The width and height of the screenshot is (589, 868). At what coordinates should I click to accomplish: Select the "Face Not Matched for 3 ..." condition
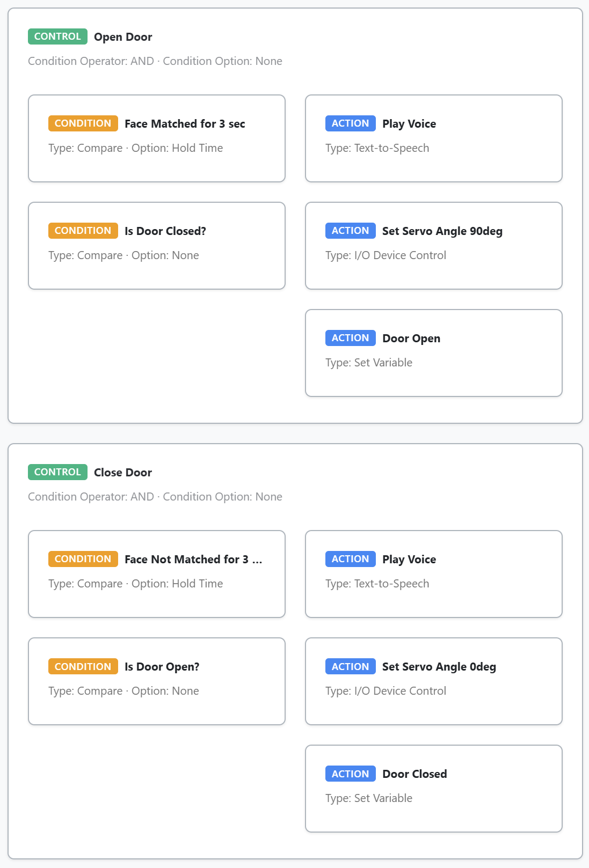click(x=193, y=560)
